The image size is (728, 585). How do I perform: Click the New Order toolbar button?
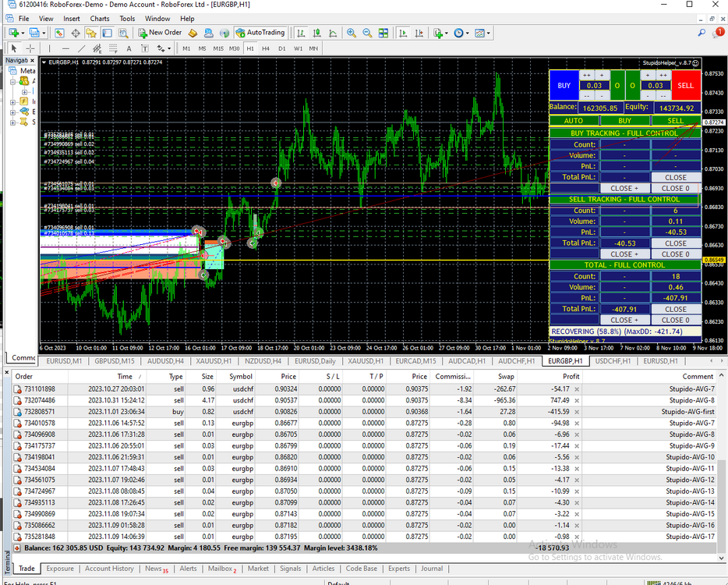(161, 33)
